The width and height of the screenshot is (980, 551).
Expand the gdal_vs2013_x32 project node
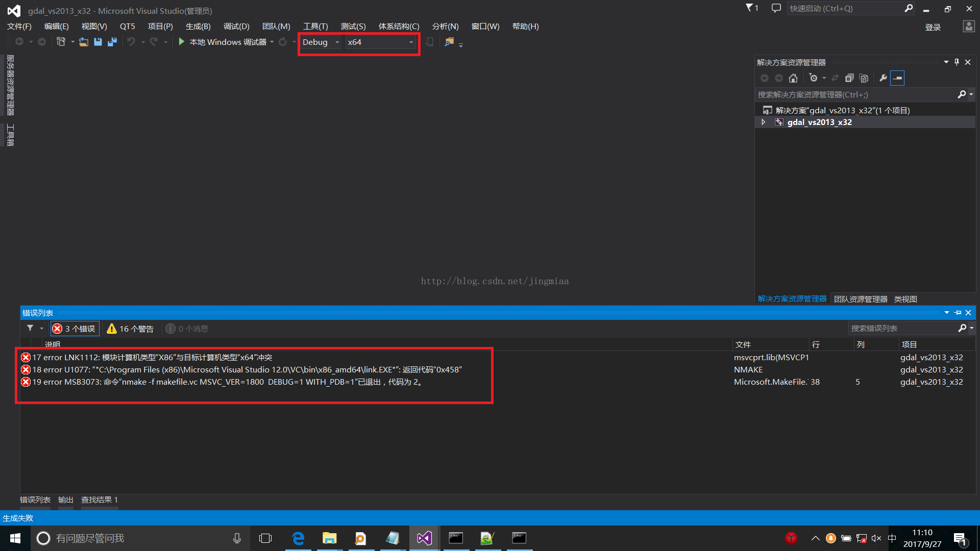763,122
